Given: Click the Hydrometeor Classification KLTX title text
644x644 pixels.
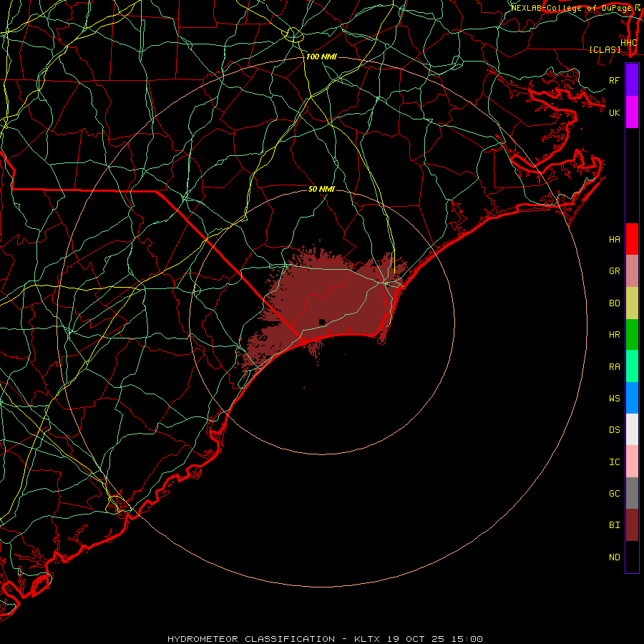Looking at the screenshot, I should 325,639.
